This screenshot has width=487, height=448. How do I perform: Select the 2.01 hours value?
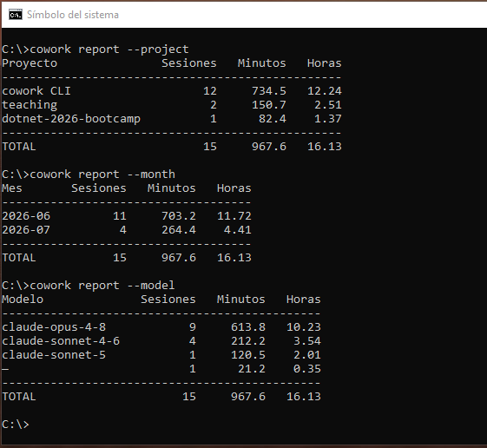307,355
